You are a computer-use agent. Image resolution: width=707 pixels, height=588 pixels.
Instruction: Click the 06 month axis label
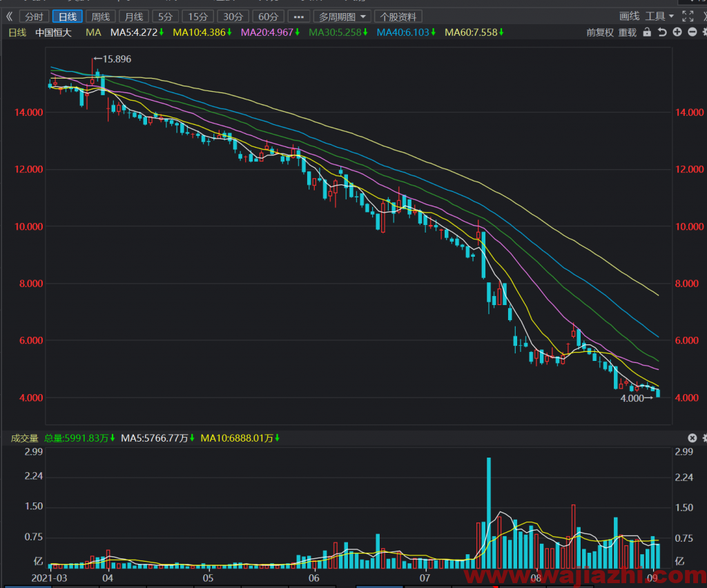[314, 578]
